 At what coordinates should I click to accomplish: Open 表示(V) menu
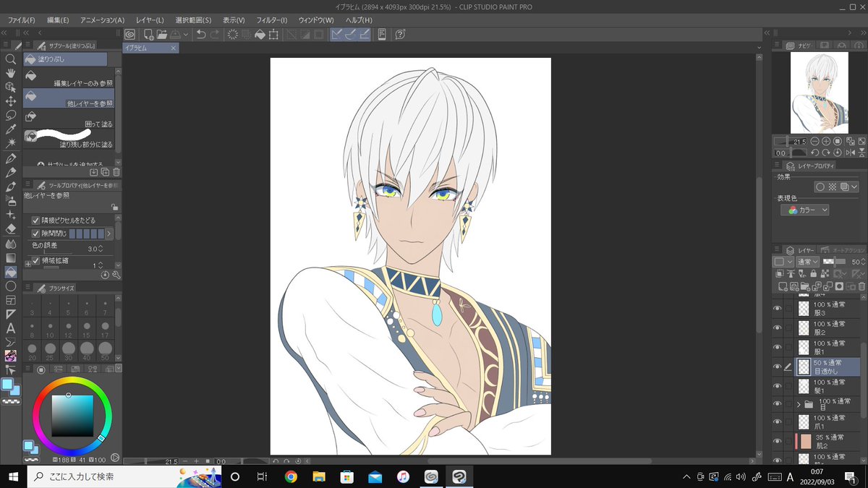pyautogui.click(x=234, y=20)
